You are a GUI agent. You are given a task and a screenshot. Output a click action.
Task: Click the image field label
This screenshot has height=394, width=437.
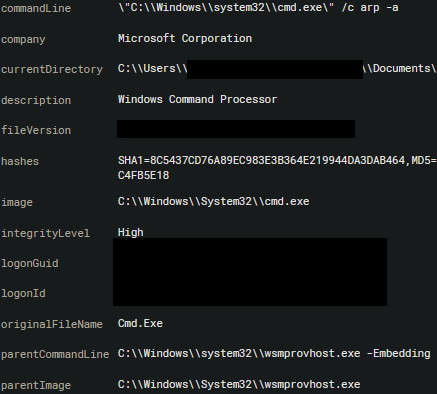pos(17,202)
